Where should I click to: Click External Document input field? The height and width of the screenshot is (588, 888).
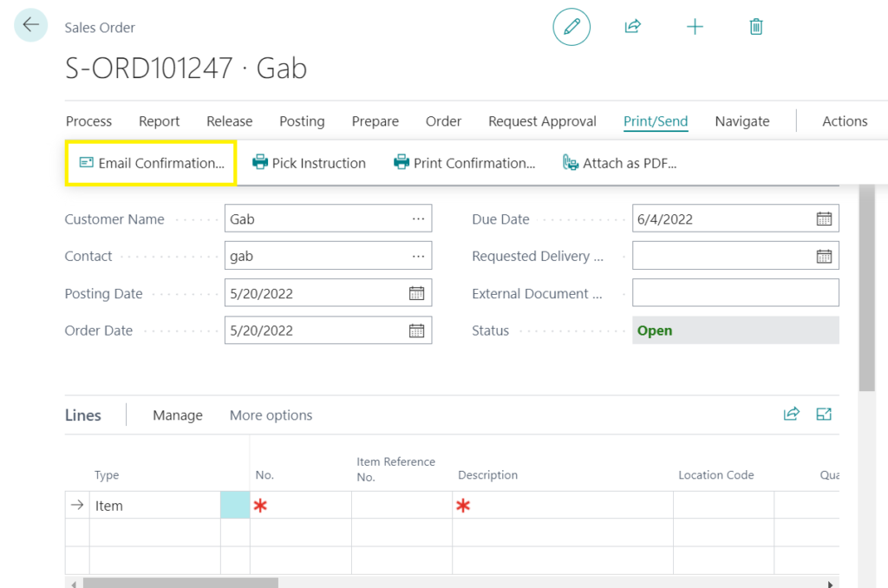tap(735, 293)
